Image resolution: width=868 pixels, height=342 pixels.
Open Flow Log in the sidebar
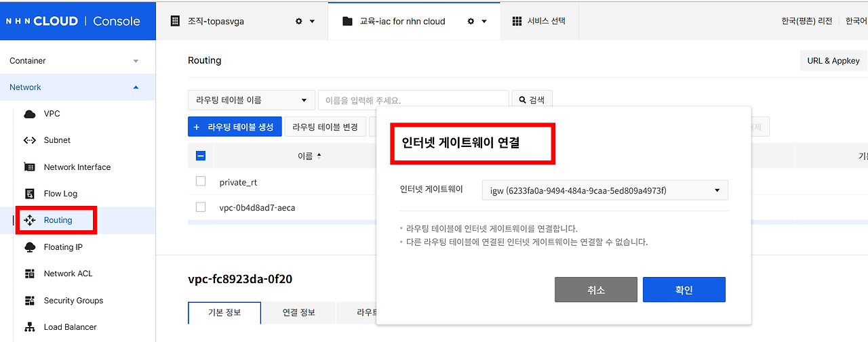click(60, 194)
